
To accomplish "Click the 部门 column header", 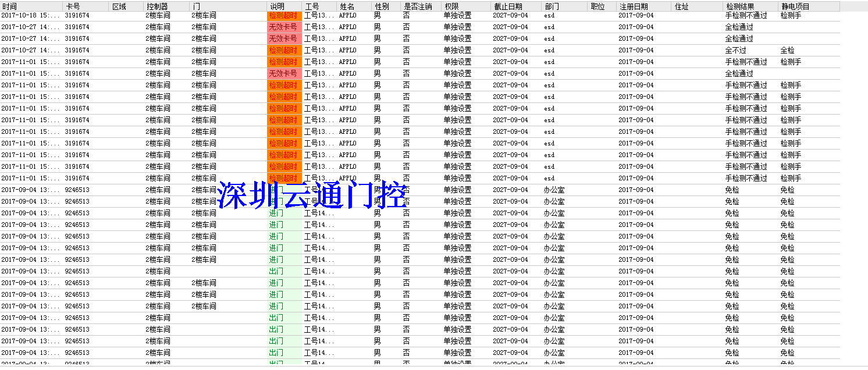I will pos(565,6).
